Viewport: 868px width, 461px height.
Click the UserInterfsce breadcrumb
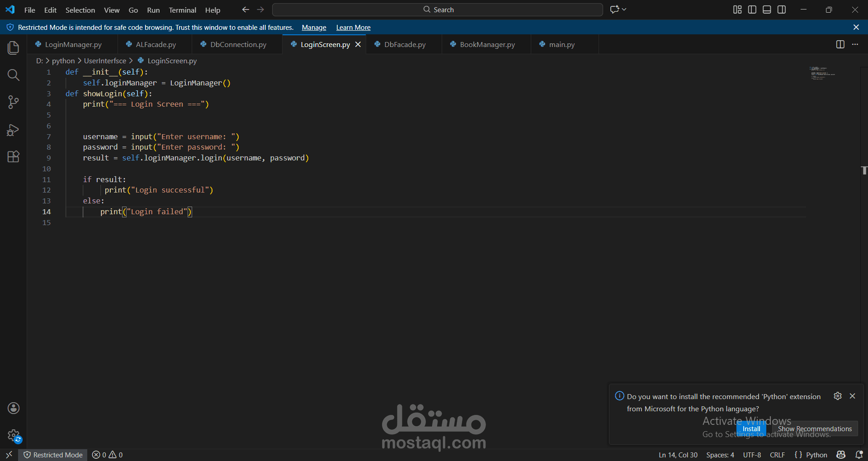coord(105,61)
